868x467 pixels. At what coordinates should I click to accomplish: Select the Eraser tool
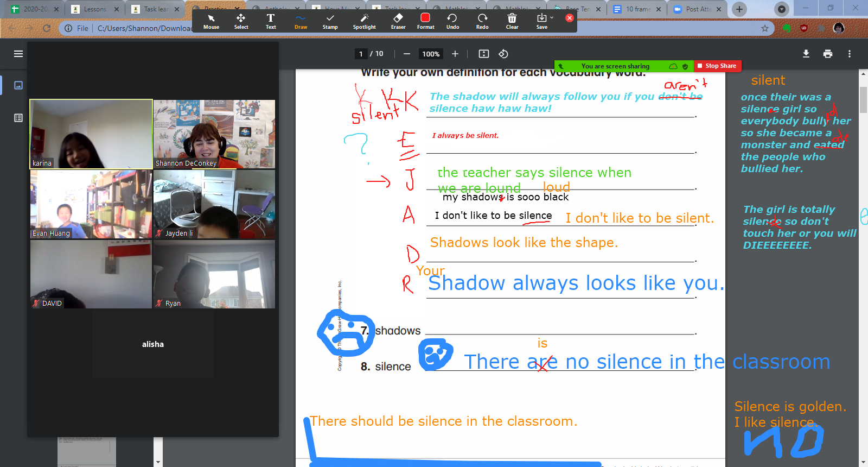pos(398,22)
